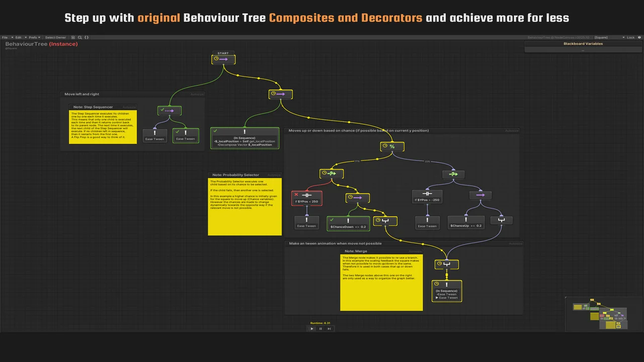Screen dimensions: 644x362
Task: Click the Select Owner button
Action: pyautogui.click(x=55, y=38)
